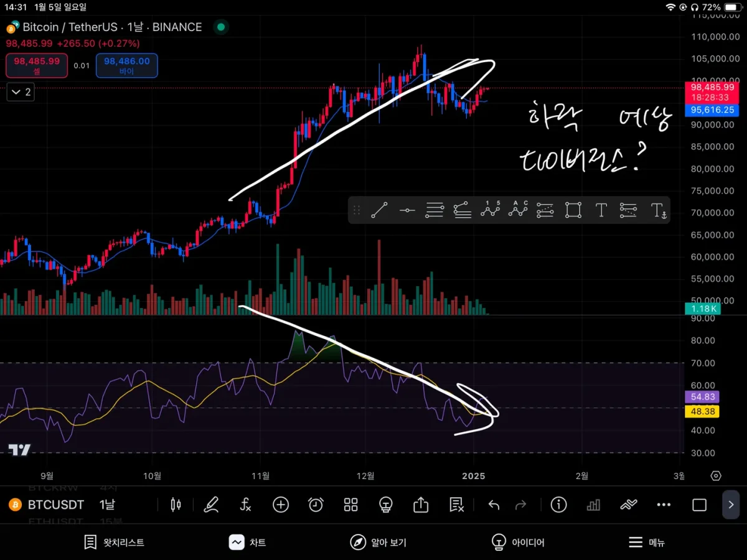The width and height of the screenshot is (747, 560).
Task: Select the horizontal line drawing tool
Action: [407, 210]
